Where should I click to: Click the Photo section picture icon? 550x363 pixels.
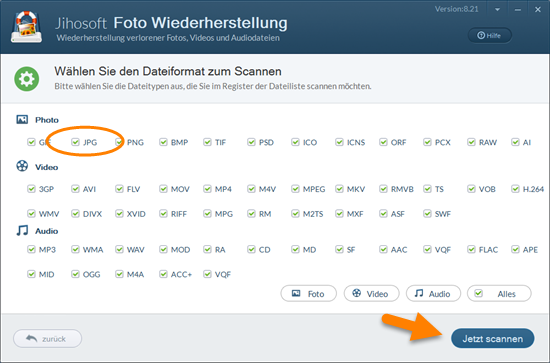22,120
